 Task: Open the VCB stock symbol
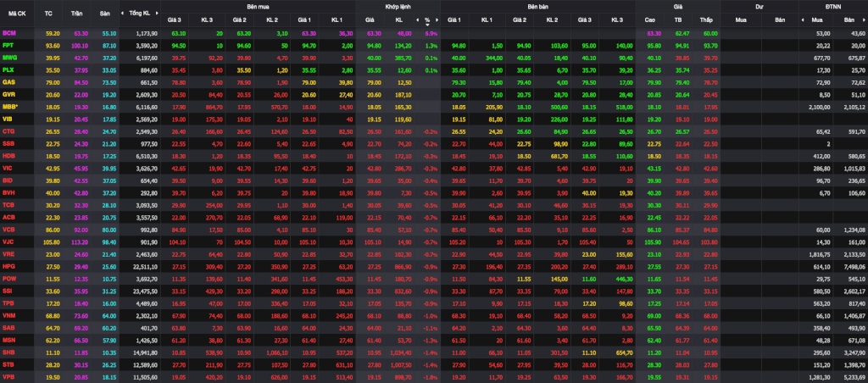(8, 228)
